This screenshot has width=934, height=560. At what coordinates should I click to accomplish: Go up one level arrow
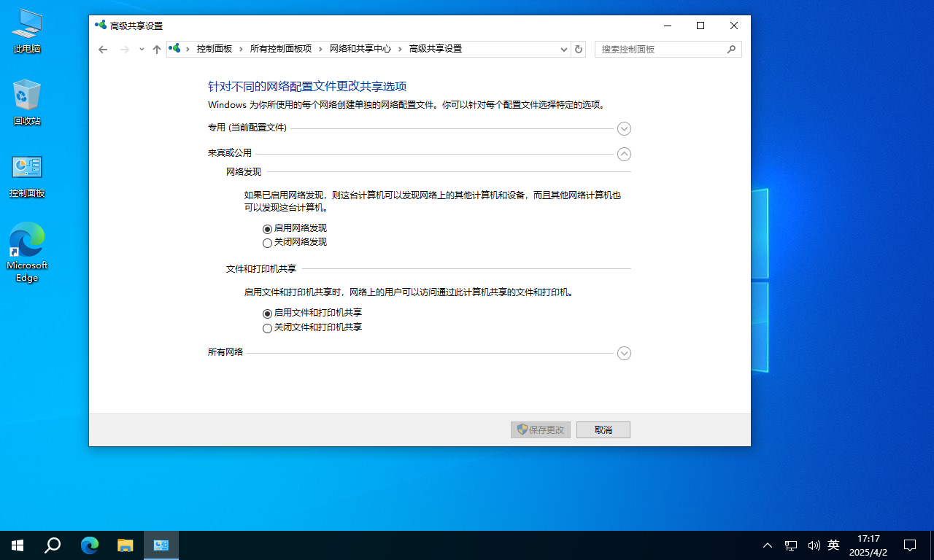tap(156, 50)
